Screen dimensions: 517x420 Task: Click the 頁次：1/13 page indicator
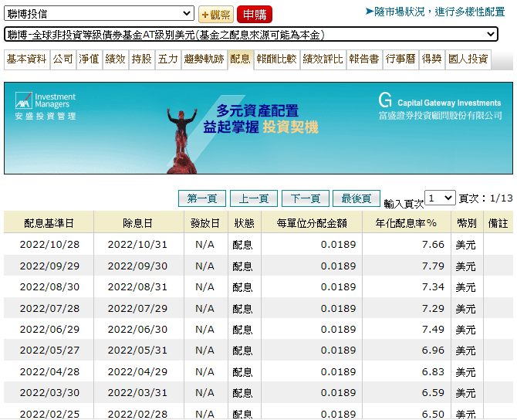point(486,198)
